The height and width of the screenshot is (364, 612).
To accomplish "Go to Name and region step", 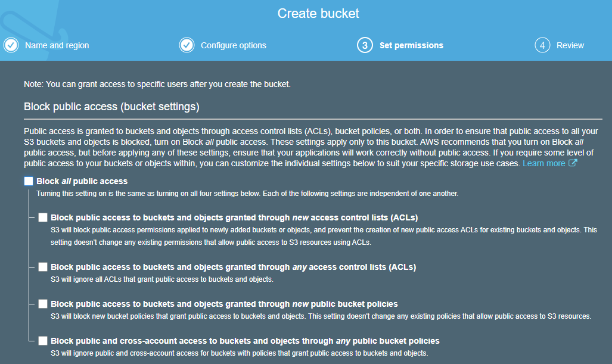I will pyautogui.click(x=57, y=45).
